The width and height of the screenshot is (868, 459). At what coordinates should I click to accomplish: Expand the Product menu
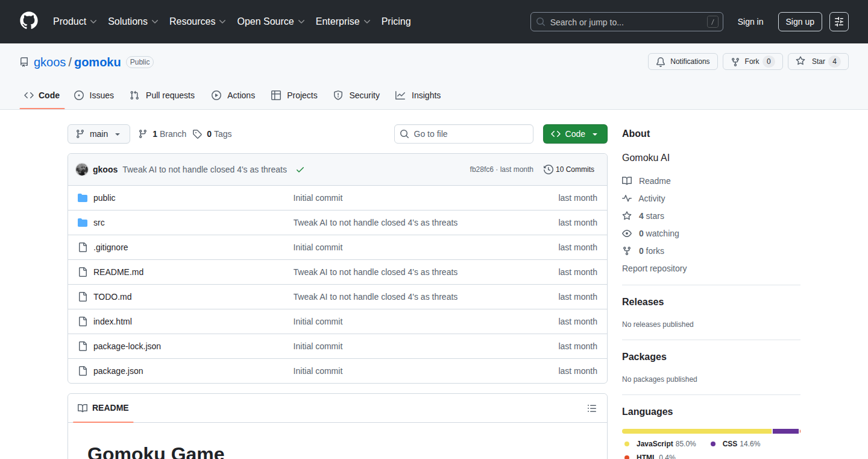click(75, 22)
